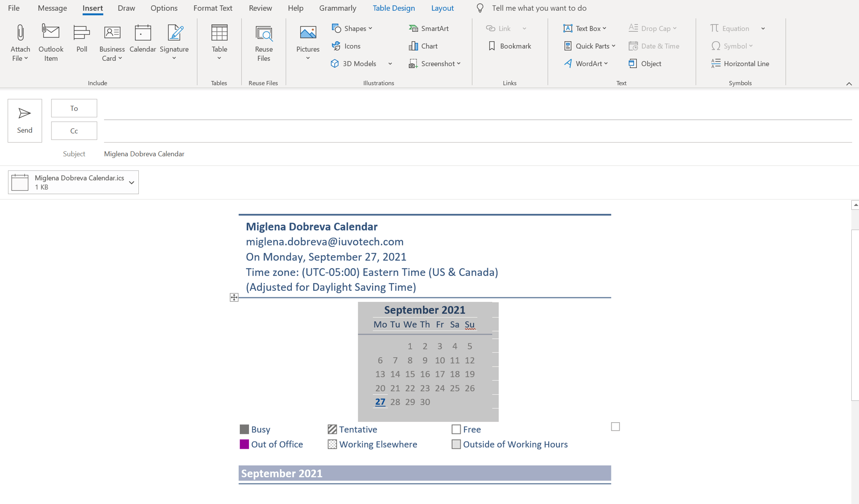Switch to the Format Text tab
Viewport: 859px width, 504px height.
coord(213,8)
